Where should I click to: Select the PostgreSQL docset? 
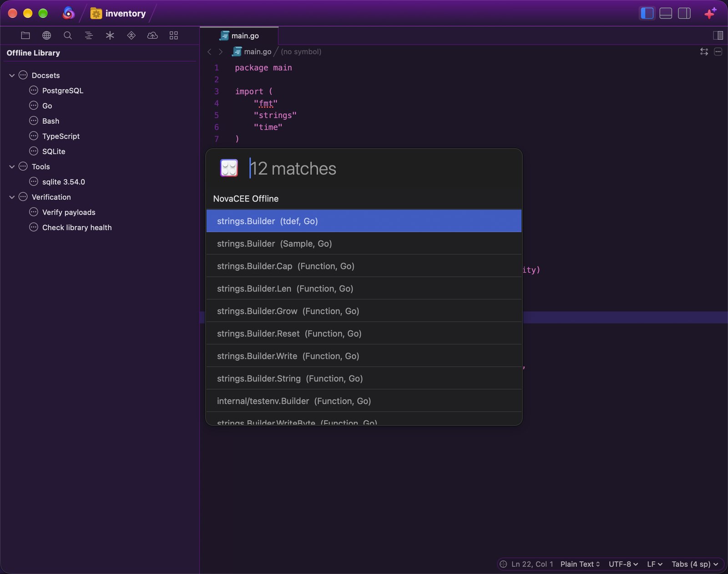[x=63, y=91]
